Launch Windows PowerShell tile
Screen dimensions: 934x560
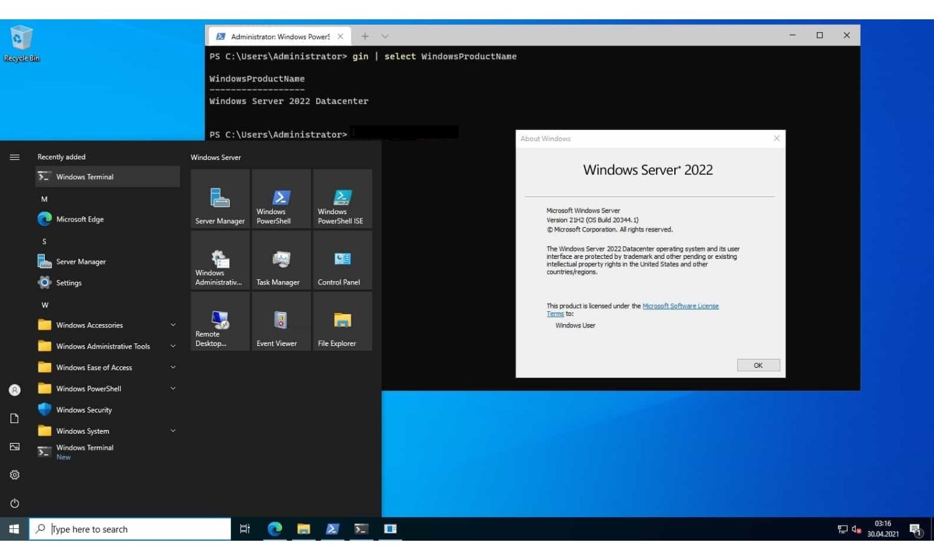coord(281,198)
